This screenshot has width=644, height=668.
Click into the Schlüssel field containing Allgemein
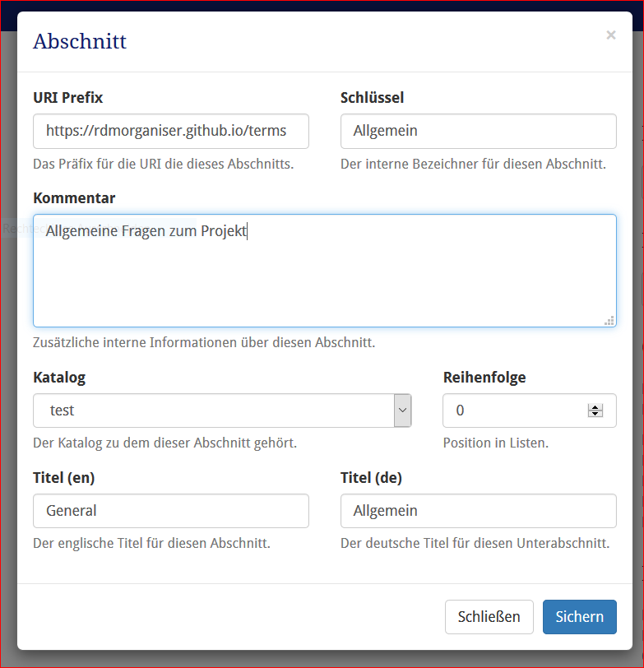coord(479,131)
